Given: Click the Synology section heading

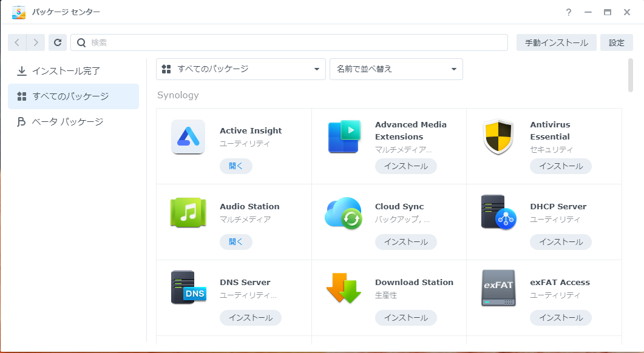Looking at the screenshot, I should tap(178, 95).
